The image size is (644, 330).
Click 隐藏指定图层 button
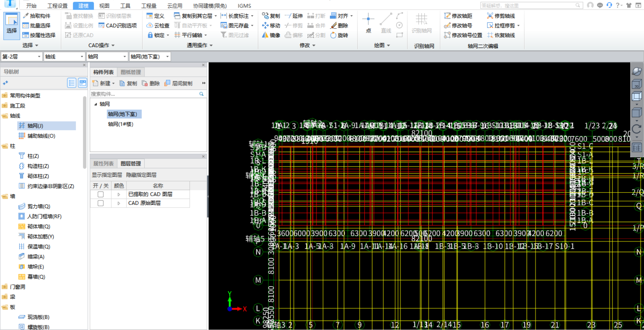[x=141, y=175]
